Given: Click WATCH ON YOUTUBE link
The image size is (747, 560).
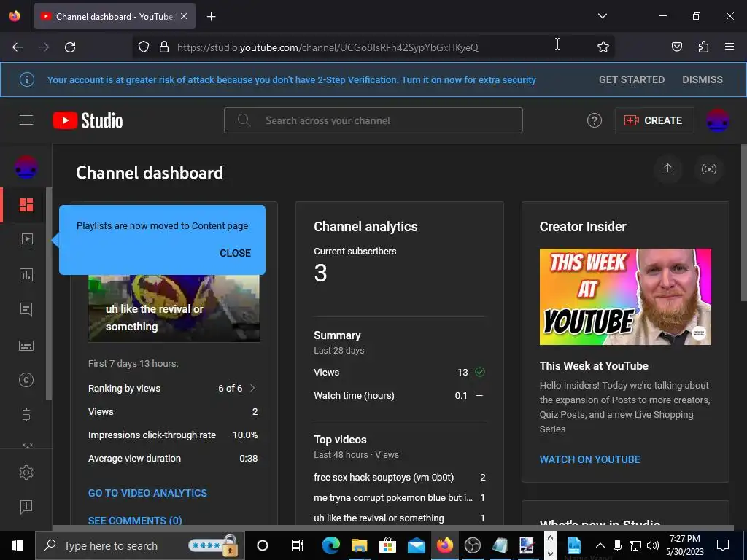Looking at the screenshot, I should click(589, 459).
